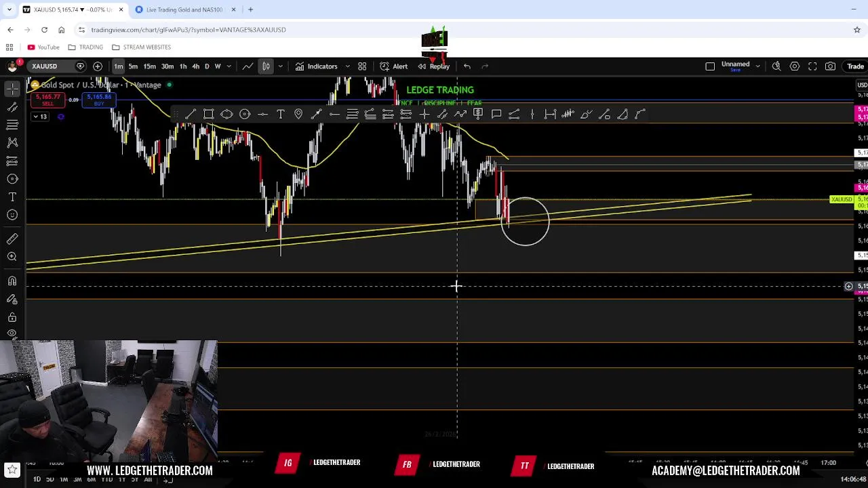Expand the 13 indicators legend

39,117
